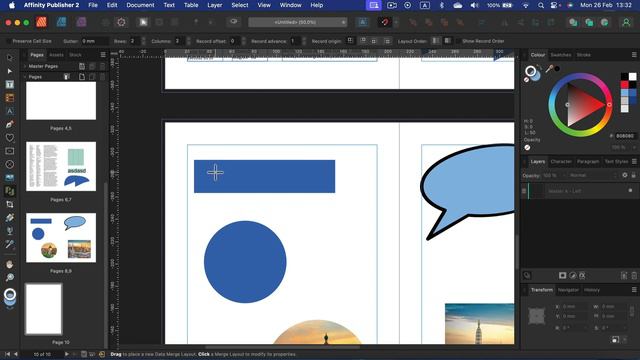The image size is (640, 360).
Task: Switch to the Assets tab
Action: tap(56, 55)
